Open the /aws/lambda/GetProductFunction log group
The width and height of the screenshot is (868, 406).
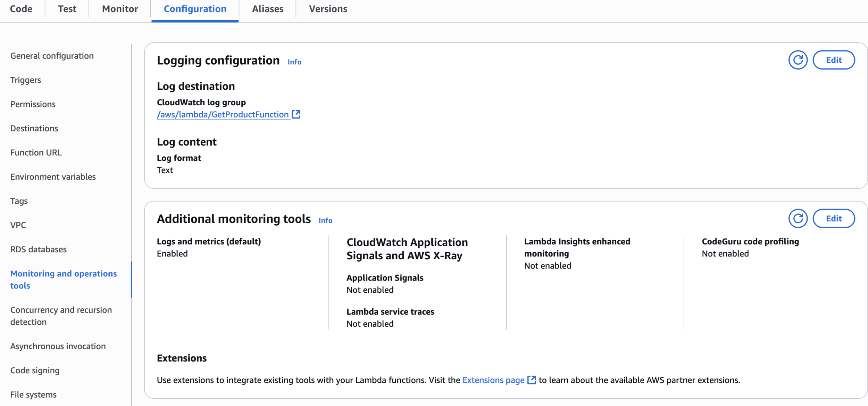[x=223, y=115]
